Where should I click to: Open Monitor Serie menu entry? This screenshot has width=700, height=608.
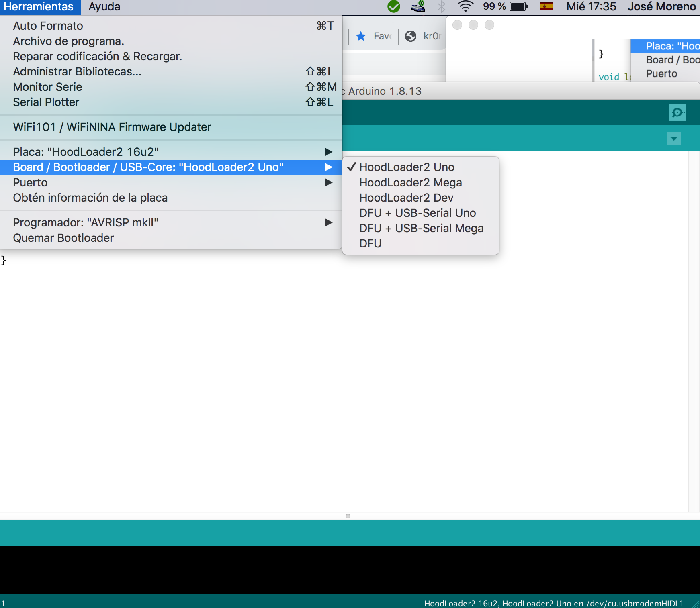171,87
